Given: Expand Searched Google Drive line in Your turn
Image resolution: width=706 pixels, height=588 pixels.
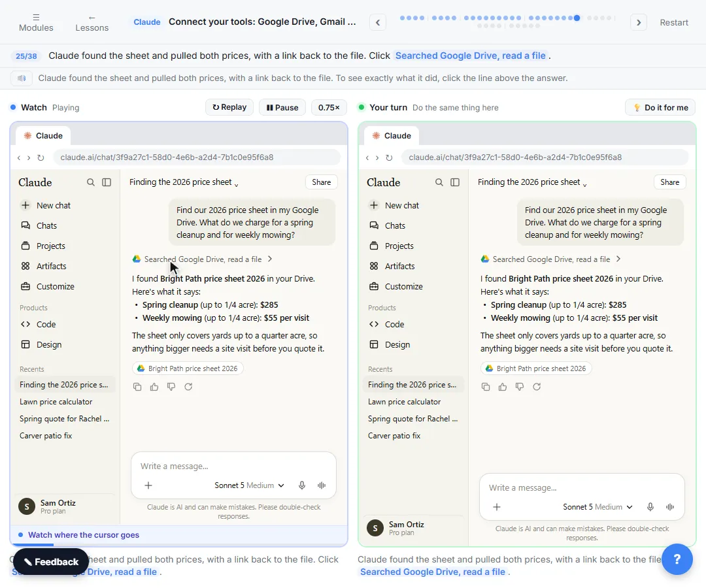Looking at the screenshot, I should pyautogui.click(x=550, y=259).
